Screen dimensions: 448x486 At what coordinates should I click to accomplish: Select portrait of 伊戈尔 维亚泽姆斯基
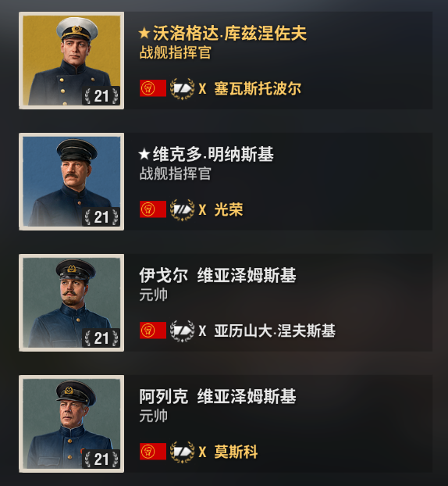(x=72, y=302)
